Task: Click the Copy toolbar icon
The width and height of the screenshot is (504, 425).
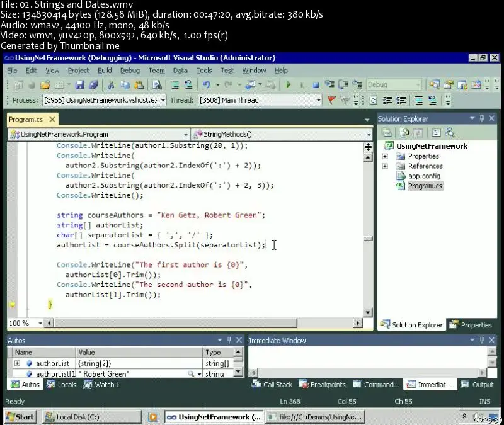Action: pyautogui.click(x=125, y=85)
